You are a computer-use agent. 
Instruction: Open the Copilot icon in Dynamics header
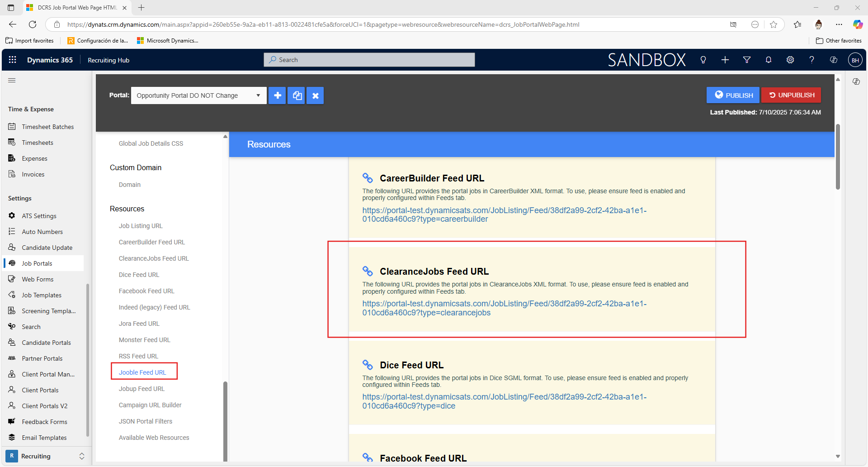(834, 60)
